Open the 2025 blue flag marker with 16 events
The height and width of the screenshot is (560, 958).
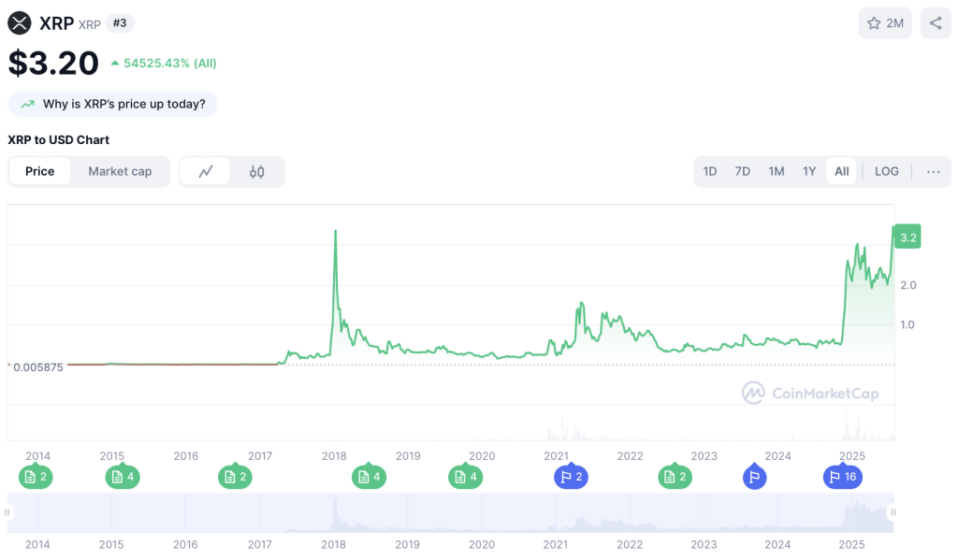(x=843, y=477)
